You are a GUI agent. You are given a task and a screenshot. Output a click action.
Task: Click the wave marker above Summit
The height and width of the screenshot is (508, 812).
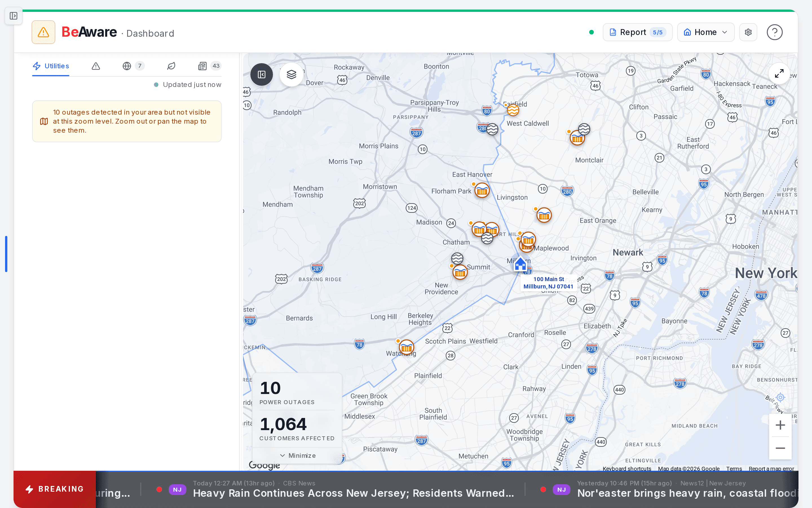point(457,258)
